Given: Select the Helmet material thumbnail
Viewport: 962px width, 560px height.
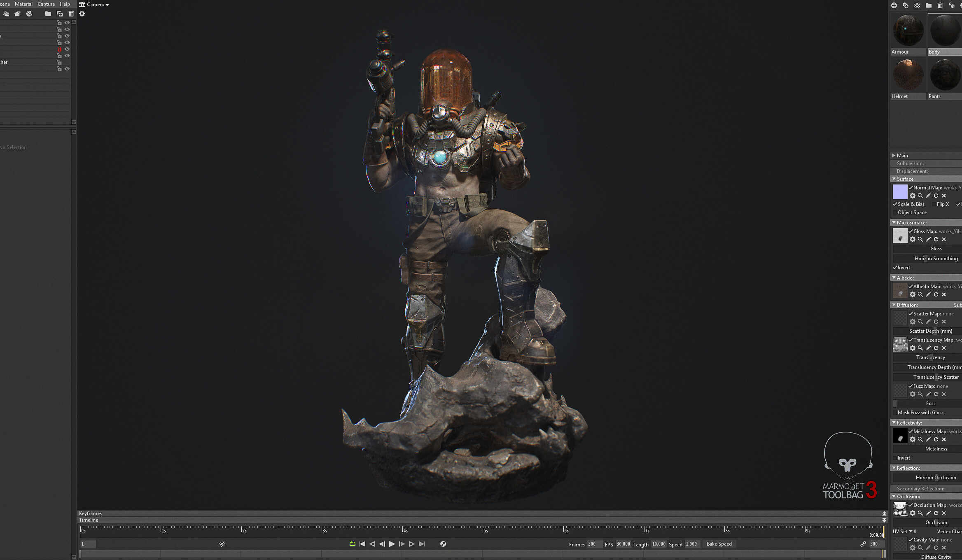Looking at the screenshot, I should coord(908,75).
